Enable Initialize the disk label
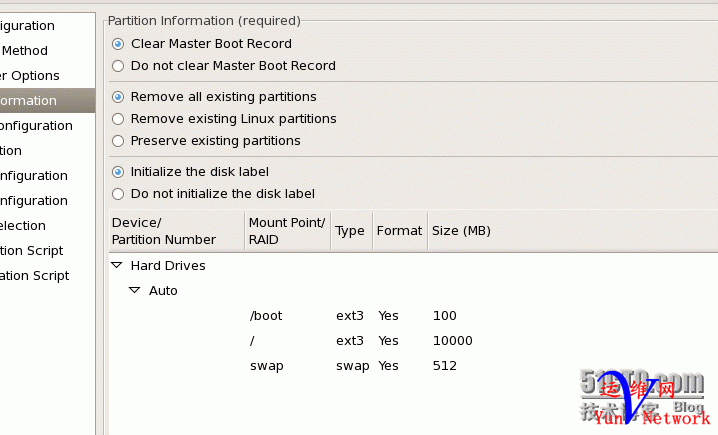 [x=119, y=172]
